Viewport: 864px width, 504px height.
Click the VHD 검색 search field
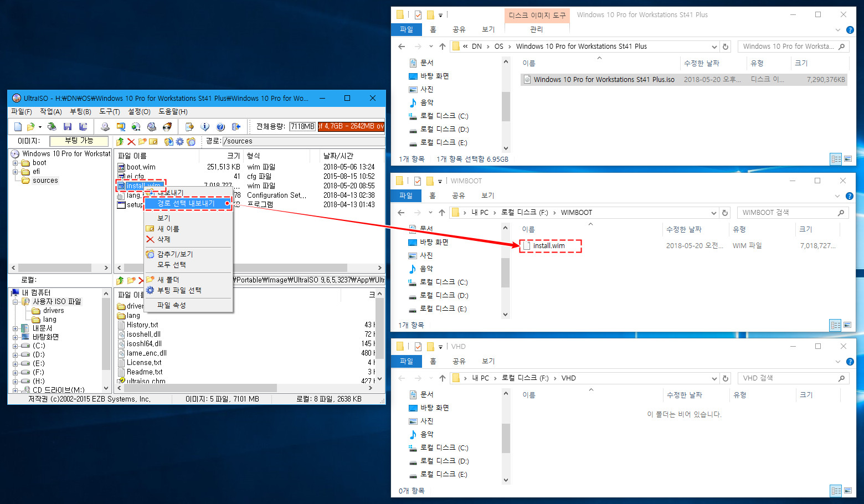793,378
